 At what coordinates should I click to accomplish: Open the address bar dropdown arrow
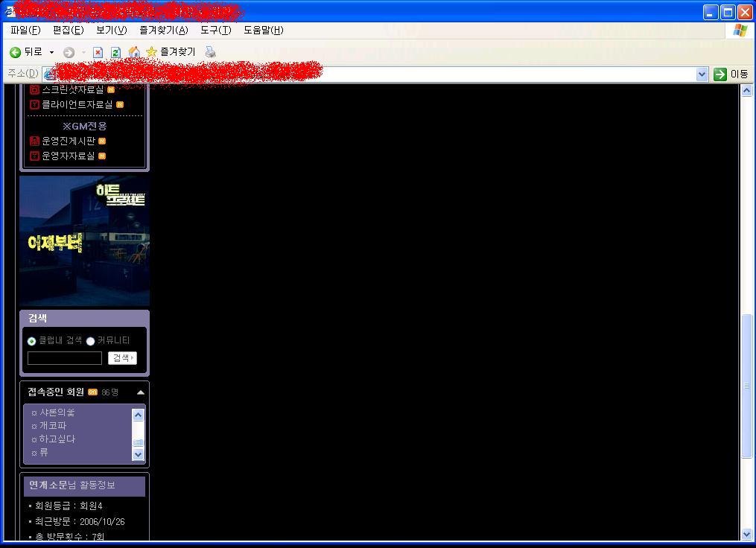point(702,74)
